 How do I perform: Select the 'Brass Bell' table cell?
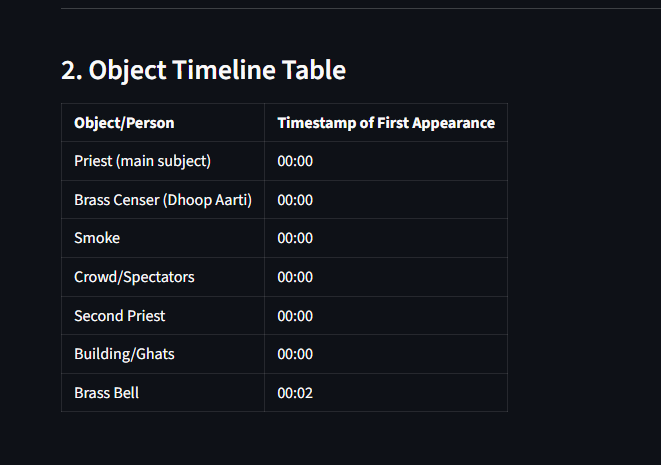pos(163,393)
